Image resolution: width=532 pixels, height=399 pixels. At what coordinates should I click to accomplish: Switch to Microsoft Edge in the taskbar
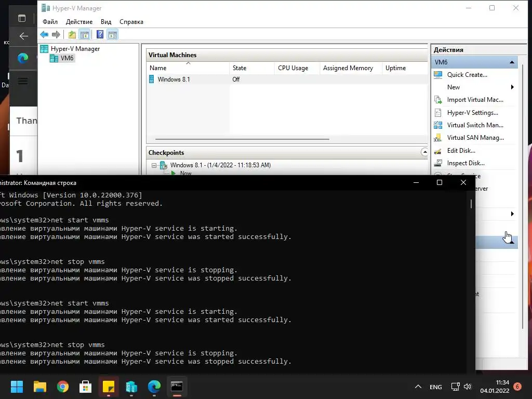(154, 387)
